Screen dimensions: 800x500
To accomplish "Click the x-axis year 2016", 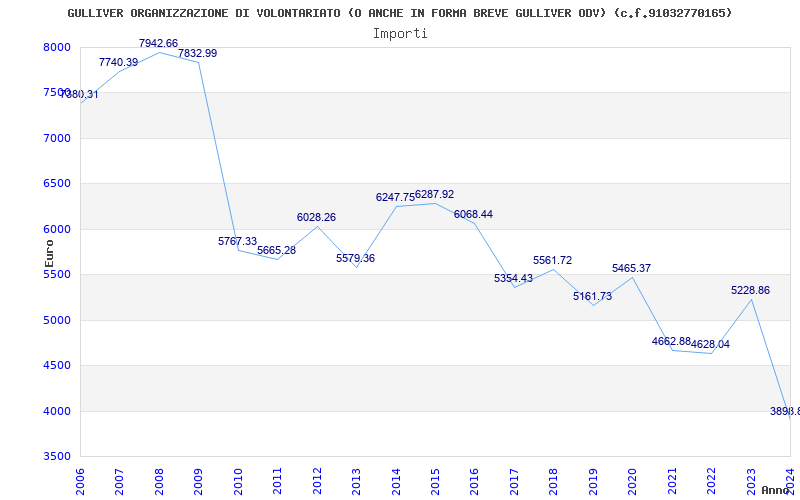I will point(474,482).
